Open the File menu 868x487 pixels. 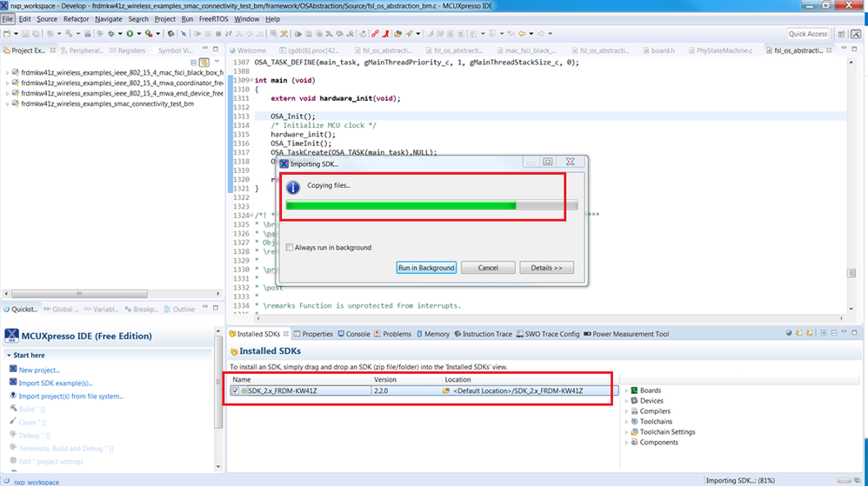(7, 19)
